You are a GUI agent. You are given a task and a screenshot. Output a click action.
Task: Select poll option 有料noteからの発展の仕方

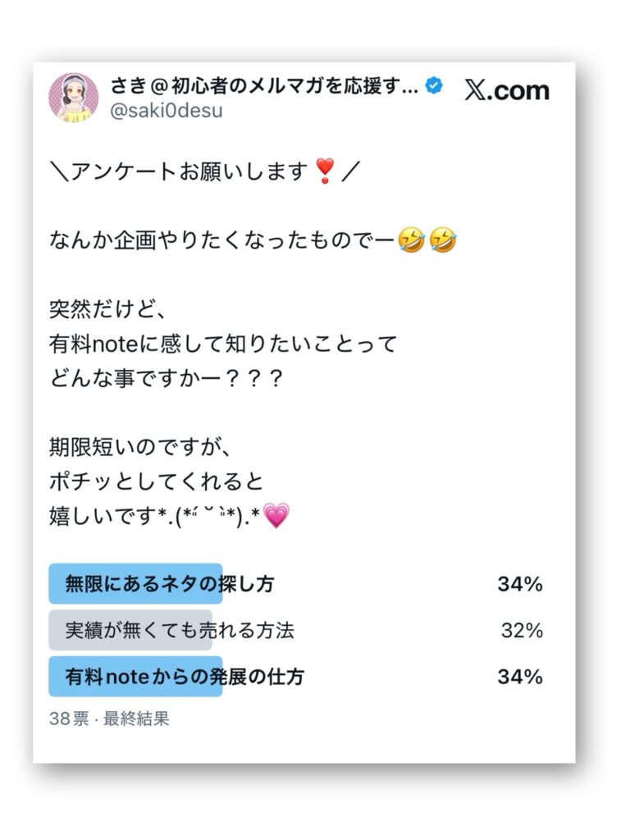[x=295, y=677]
